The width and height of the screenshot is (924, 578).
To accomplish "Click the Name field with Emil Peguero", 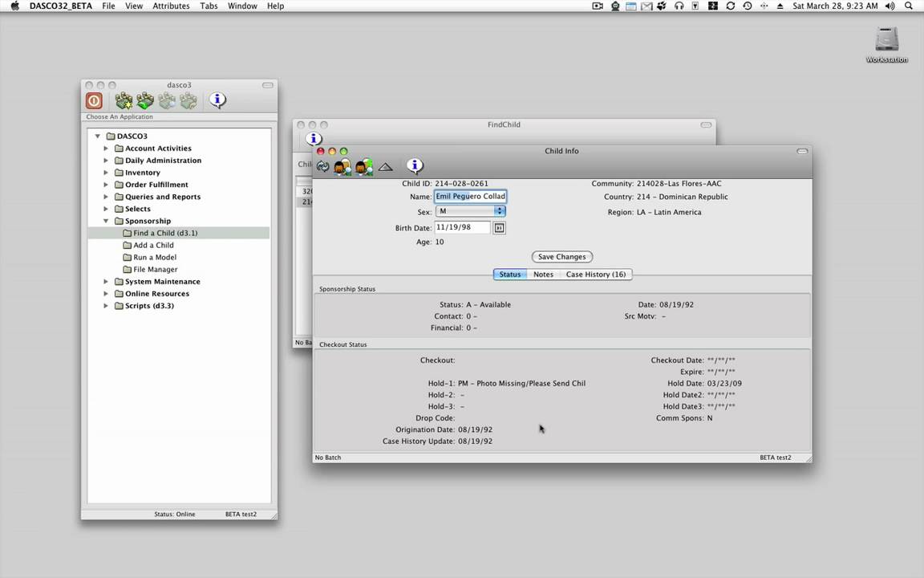I will coord(470,197).
